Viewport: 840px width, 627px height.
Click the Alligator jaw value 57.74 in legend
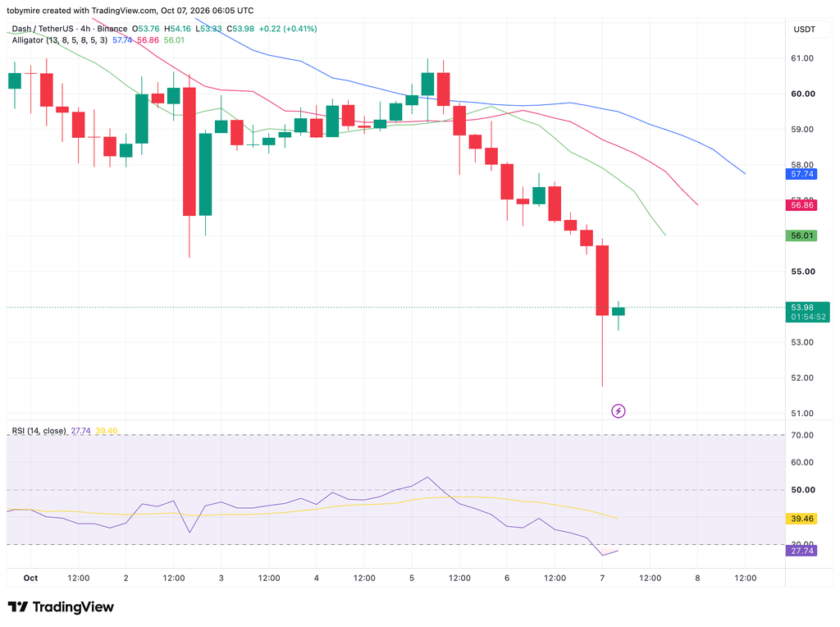pos(122,40)
